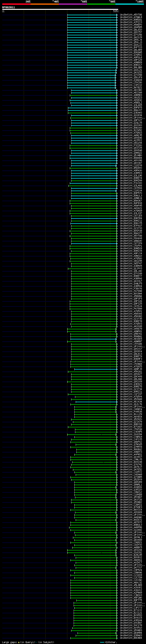Open hit UniRef100_Q42129
Screen dimensions: 146x644
click(131, 37)
